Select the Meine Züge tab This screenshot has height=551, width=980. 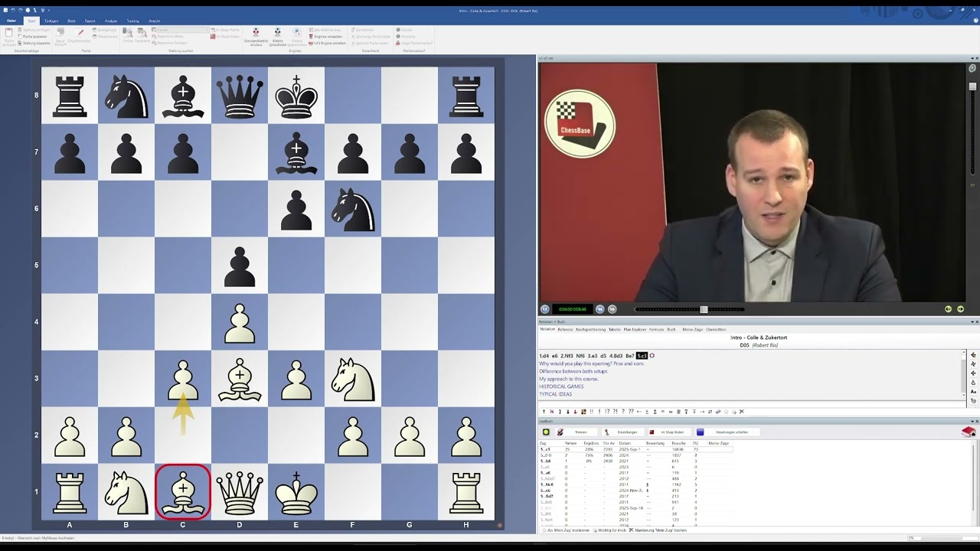coord(692,329)
